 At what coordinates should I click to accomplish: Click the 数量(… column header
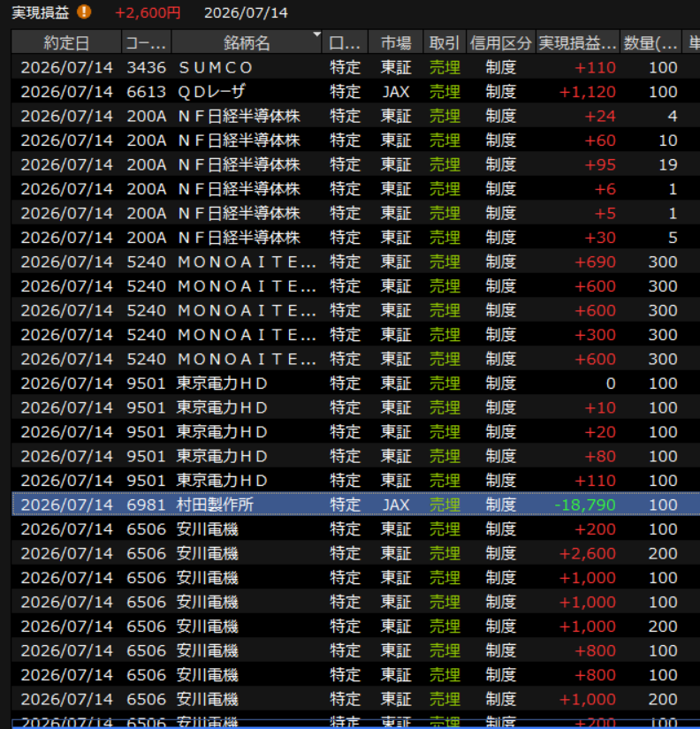pos(651,42)
